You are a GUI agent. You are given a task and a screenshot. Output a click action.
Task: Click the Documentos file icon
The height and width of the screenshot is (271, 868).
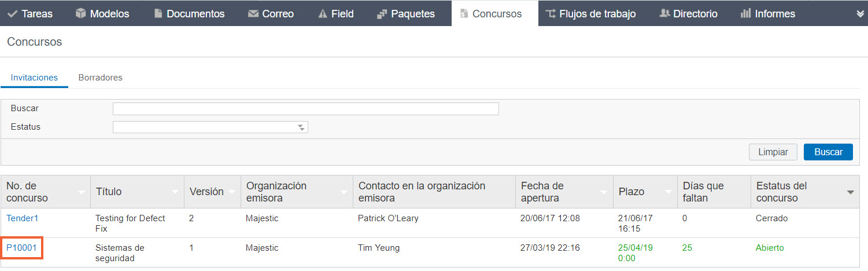pyautogui.click(x=158, y=13)
